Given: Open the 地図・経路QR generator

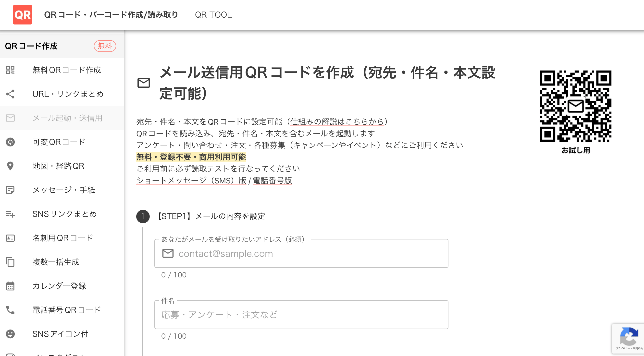Looking at the screenshot, I should [58, 166].
